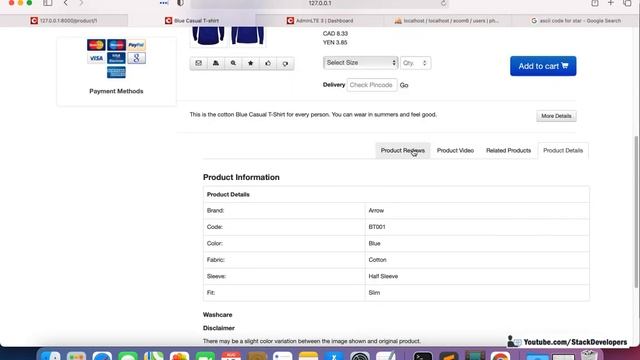Switch to the 127.0.0.1:8000/product/1 browser tab
The height and width of the screenshot is (360, 640).
[64, 20]
